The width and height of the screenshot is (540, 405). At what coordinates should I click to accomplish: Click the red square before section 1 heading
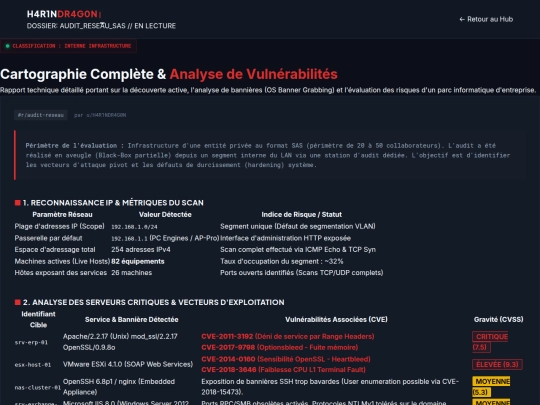[x=18, y=202]
